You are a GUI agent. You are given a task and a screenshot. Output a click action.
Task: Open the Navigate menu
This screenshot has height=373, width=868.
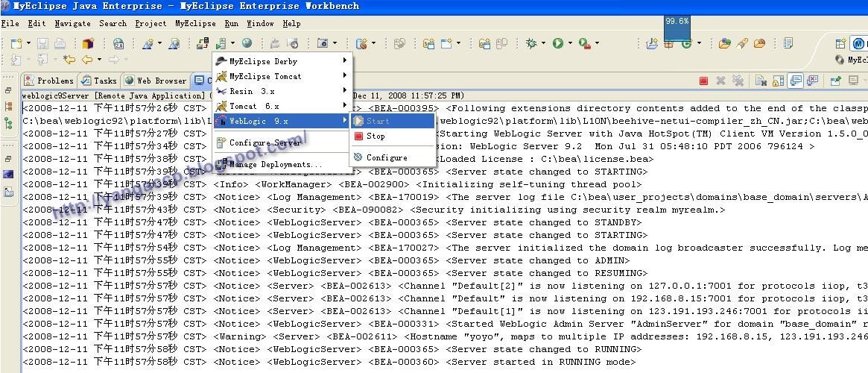coord(72,23)
